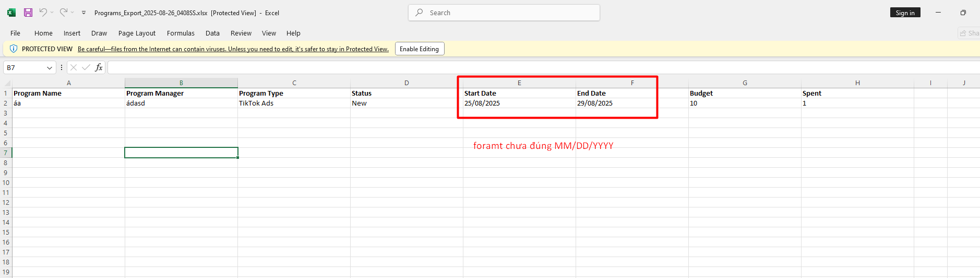Screen dimensions: 980x278
Task: Click the Save icon in title bar
Action: [28, 13]
